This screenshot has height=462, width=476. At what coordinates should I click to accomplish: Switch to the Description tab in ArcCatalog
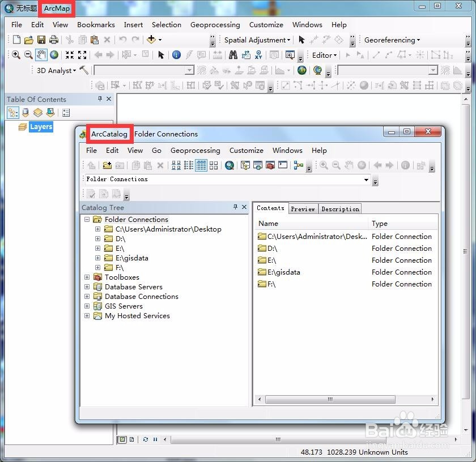point(340,209)
